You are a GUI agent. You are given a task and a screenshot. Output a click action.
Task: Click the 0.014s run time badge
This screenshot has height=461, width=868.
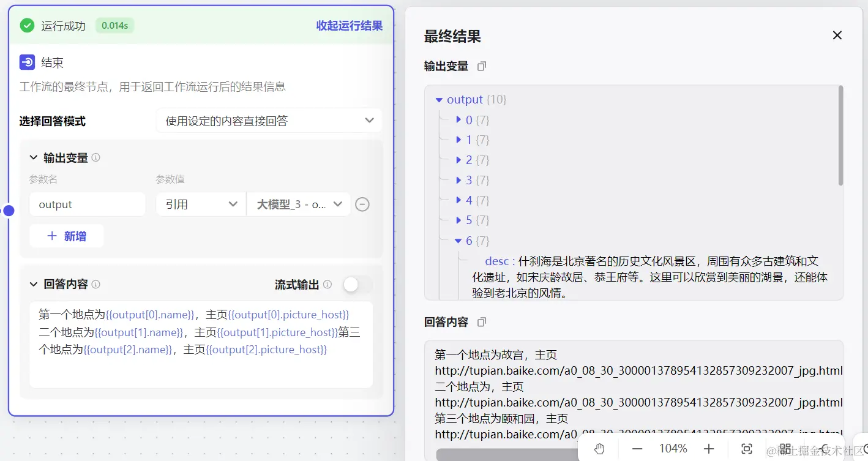click(x=115, y=25)
